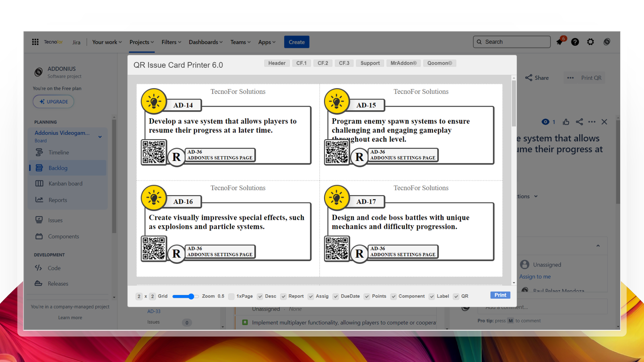Click the Kanban board icon in sidebar
The width and height of the screenshot is (644, 362).
(x=39, y=183)
